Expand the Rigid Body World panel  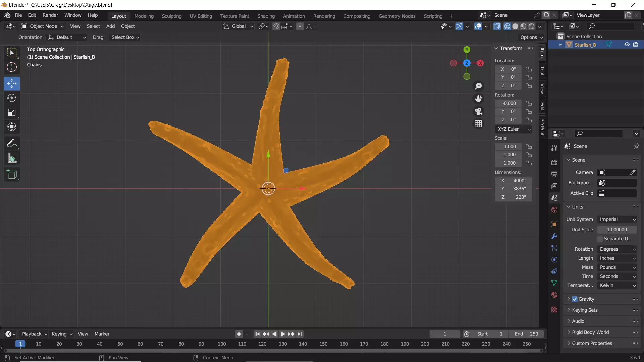590,332
